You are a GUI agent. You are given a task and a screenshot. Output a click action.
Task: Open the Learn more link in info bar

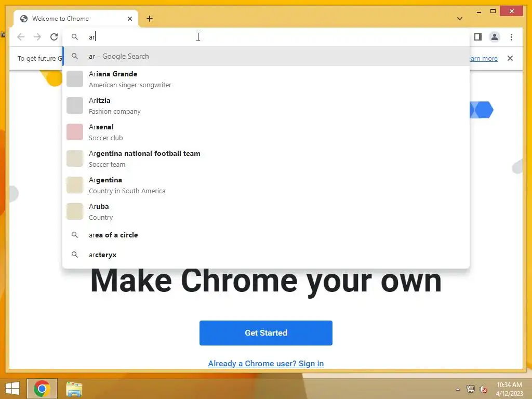(x=484, y=58)
